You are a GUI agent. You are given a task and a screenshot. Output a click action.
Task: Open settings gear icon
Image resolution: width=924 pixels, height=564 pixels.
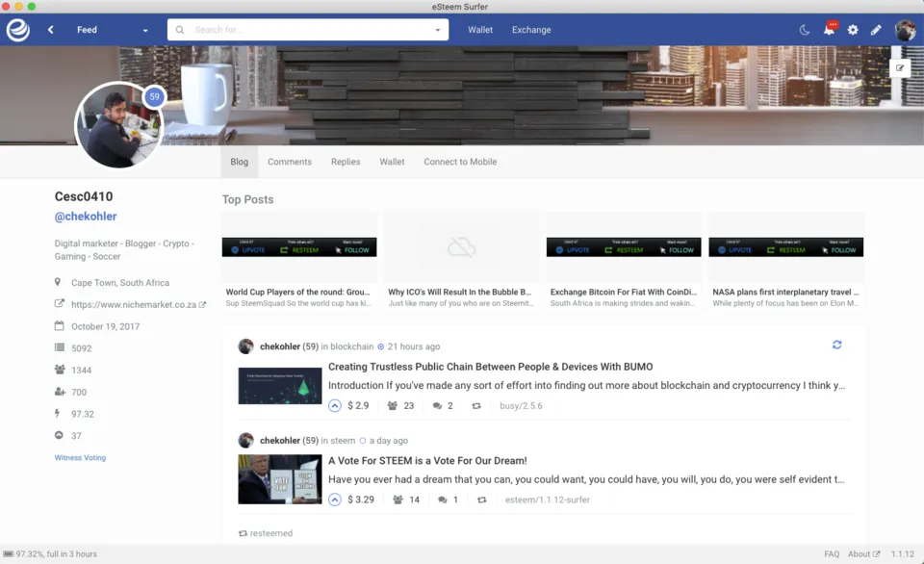coord(853,30)
